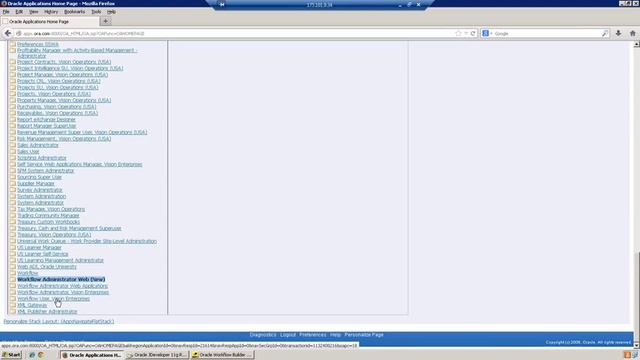Image resolution: width=640 pixels, height=360 pixels.
Task: Click folder icon beside Sales User
Action: pyautogui.click(x=13, y=151)
